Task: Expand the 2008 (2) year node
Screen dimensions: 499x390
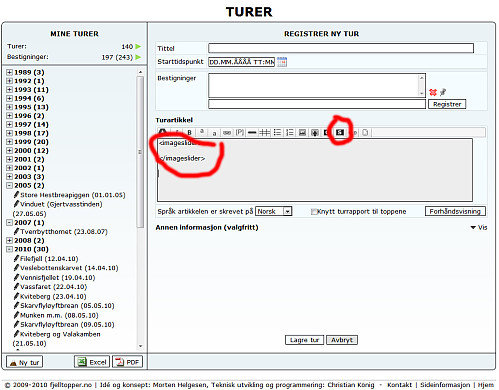Action: pyautogui.click(x=9, y=240)
